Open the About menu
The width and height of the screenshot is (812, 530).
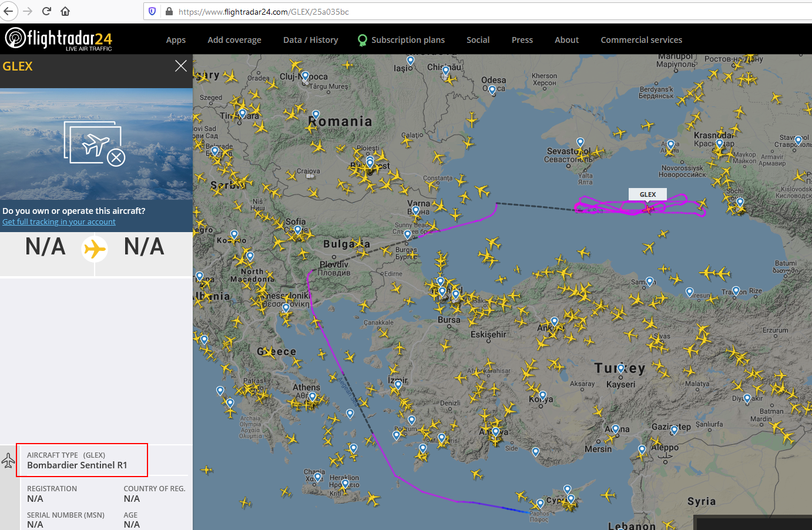[567, 40]
